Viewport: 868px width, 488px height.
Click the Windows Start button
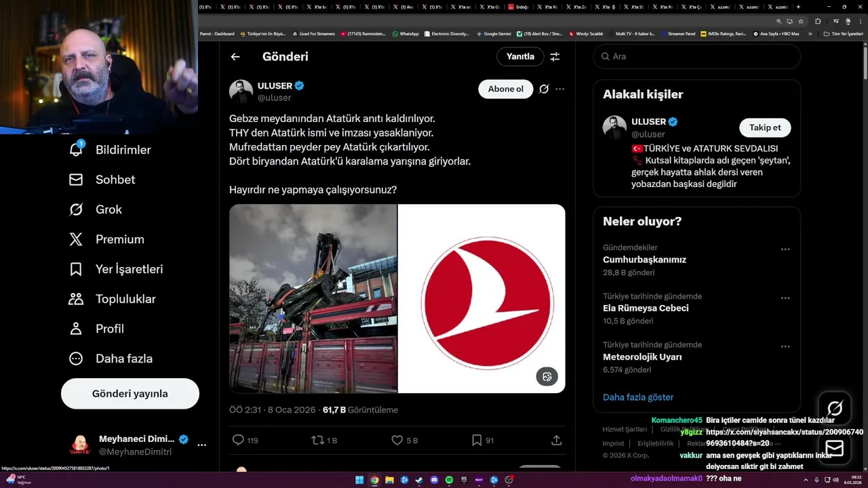[359, 480]
